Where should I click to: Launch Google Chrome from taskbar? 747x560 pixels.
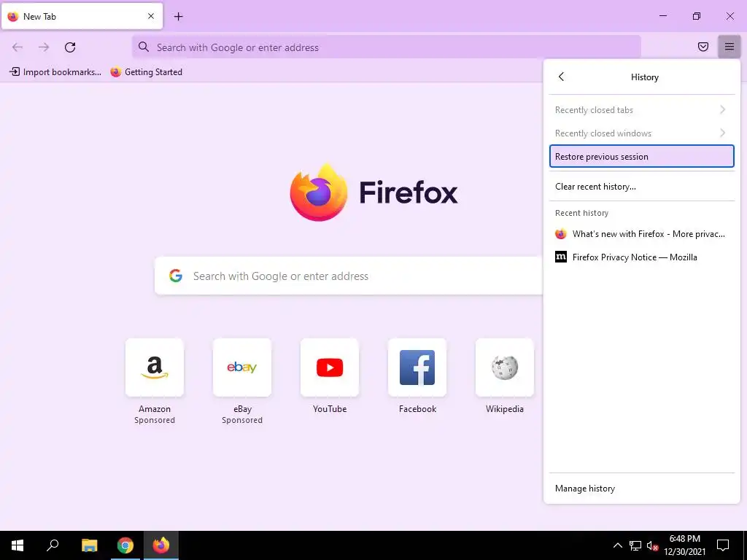click(125, 545)
